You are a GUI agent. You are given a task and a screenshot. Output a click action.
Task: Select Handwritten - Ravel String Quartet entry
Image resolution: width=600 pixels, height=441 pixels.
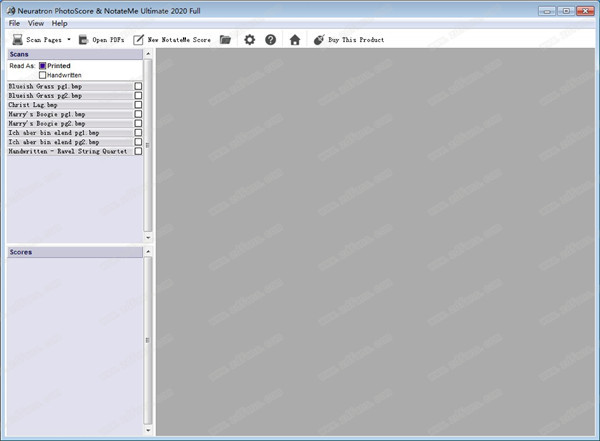click(x=68, y=151)
